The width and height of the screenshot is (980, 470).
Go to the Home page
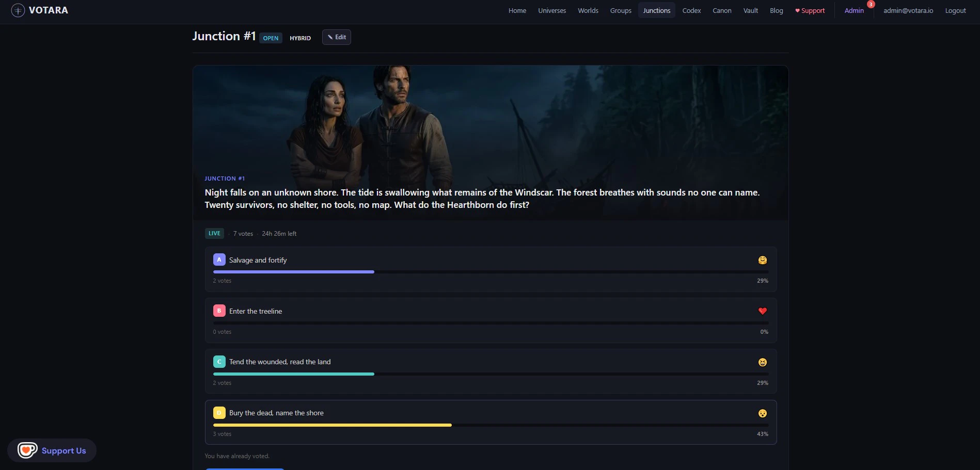pyautogui.click(x=517, y=10)
